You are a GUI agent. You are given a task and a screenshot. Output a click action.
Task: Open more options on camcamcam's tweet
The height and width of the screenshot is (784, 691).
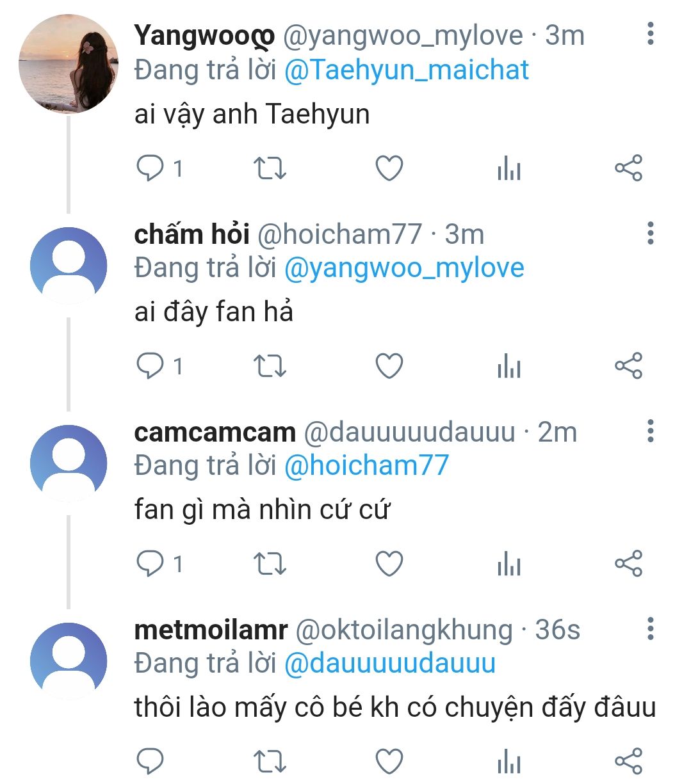click(x=651, y=431)
